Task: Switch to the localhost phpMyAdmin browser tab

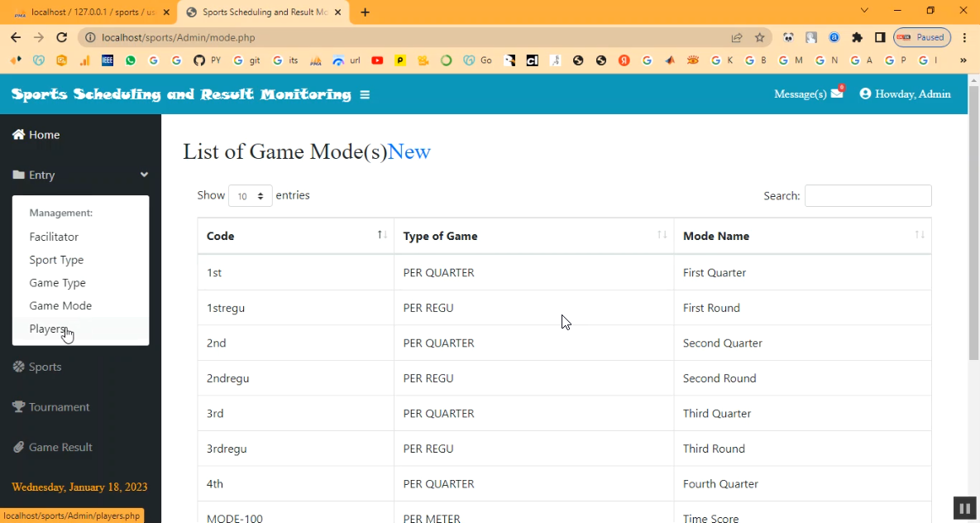Action: pyautogui.click(x=91, y=12)
